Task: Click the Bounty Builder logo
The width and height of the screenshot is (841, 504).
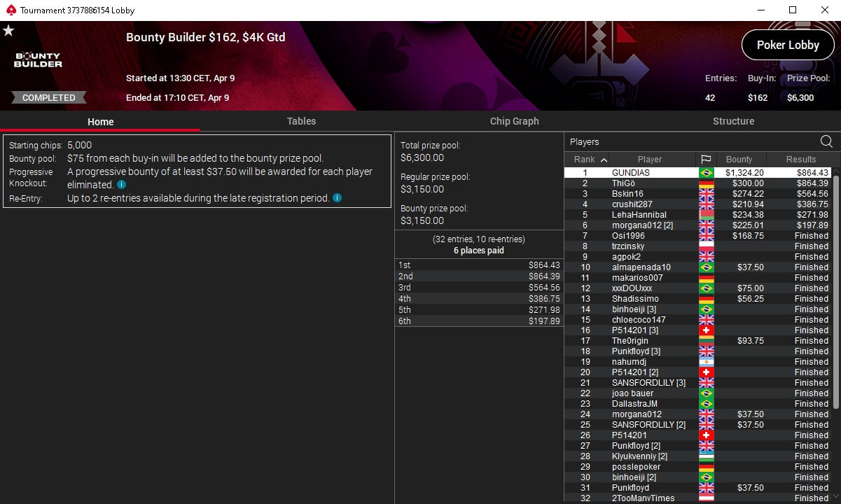Action: coord(39,60)
